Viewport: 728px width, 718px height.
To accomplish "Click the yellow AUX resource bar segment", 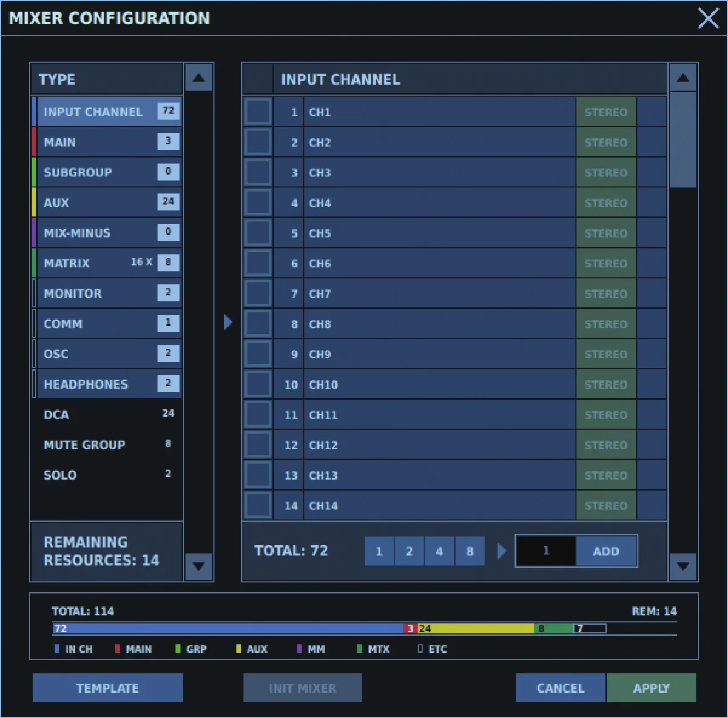I will pos(476,629).
